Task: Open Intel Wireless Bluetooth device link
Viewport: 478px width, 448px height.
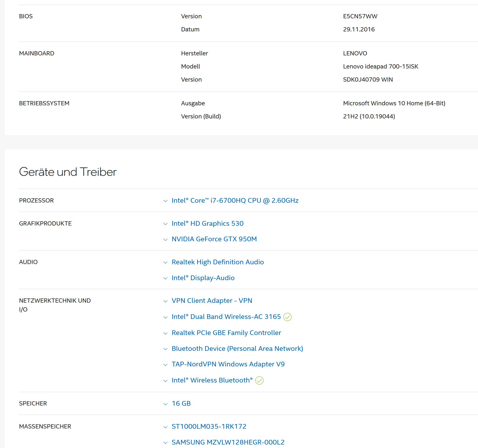Action: click(212, 380)
